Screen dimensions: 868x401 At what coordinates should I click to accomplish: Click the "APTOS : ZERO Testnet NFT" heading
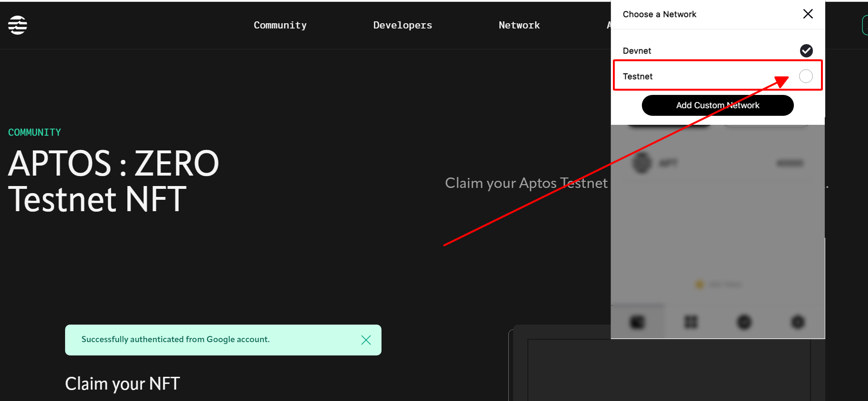(114, 181)
